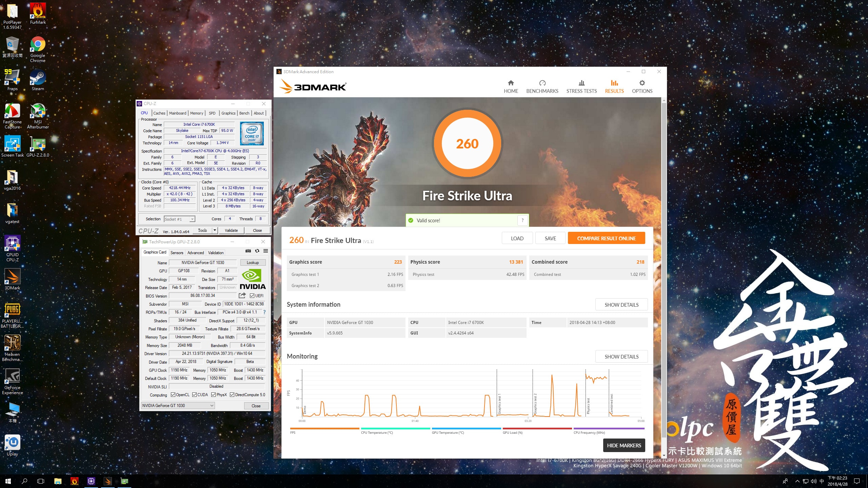Show details for Monitoring
868x488 pixels.
[x=621, y=357]
